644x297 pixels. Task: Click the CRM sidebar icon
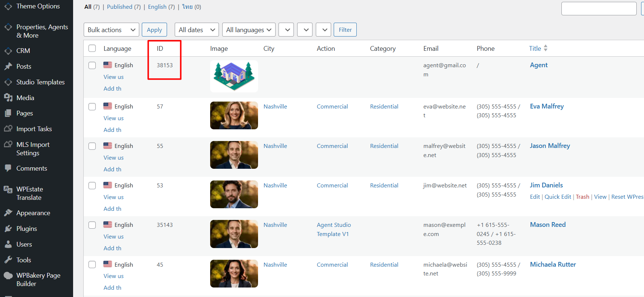point(8,51)
